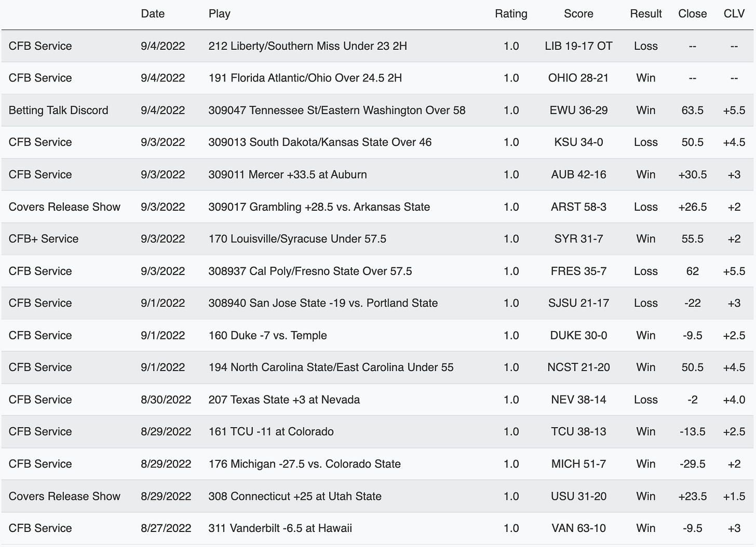Click the NCST 21-20 score
This screenshot has width=756, height=547.
coord(578,367)
